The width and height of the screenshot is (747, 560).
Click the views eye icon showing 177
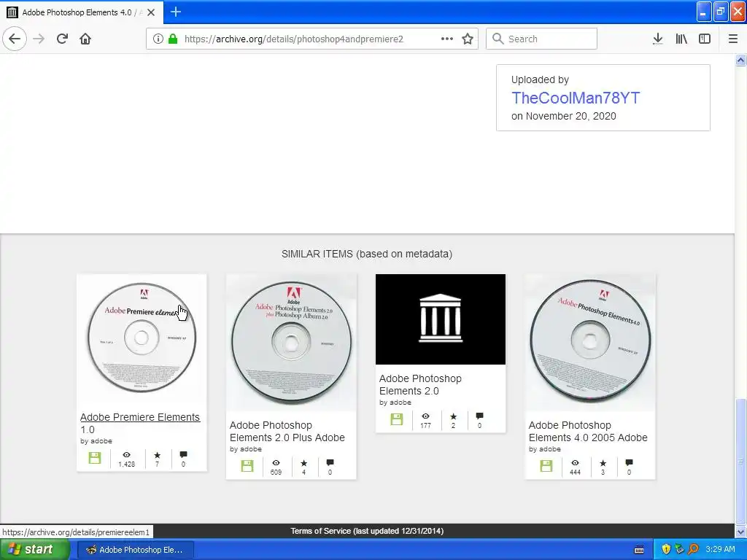tap(425, 416)
